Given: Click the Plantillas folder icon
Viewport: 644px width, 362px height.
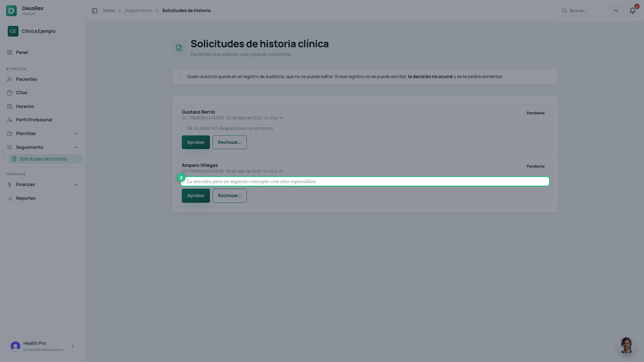Looking at the screenshot, I should [9, 134].
